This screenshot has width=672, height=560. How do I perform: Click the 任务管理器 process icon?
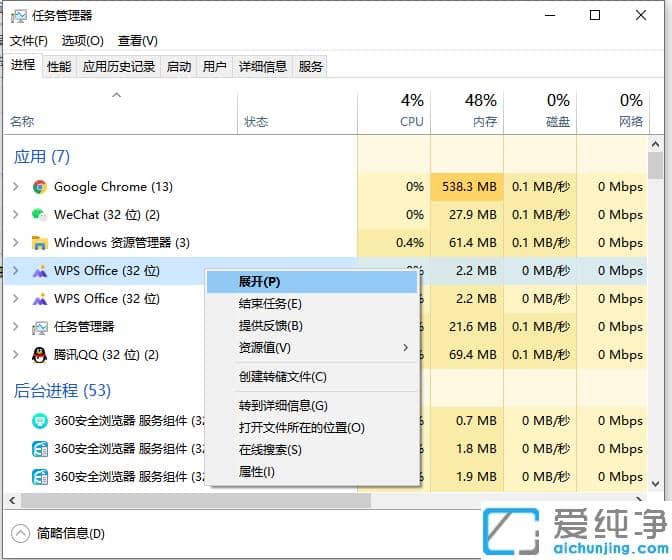[x=40, y=327]
